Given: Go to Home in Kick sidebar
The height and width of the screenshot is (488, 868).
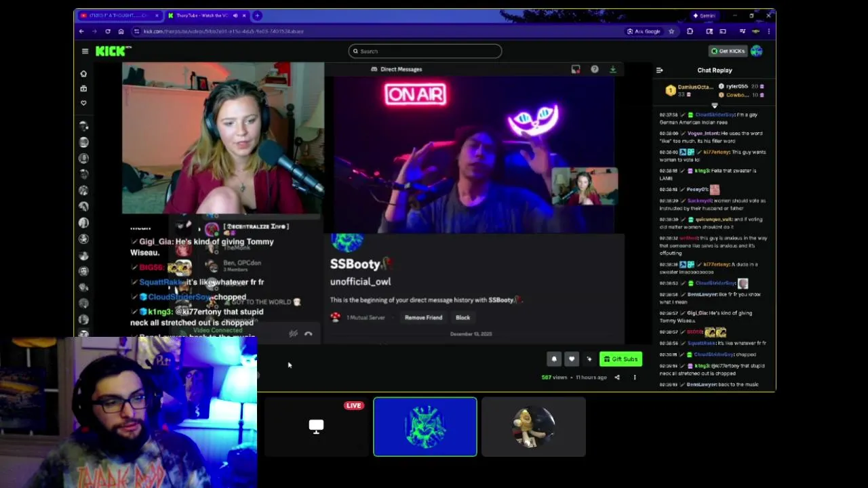Looking at the screenshot, I should [83, 74].
